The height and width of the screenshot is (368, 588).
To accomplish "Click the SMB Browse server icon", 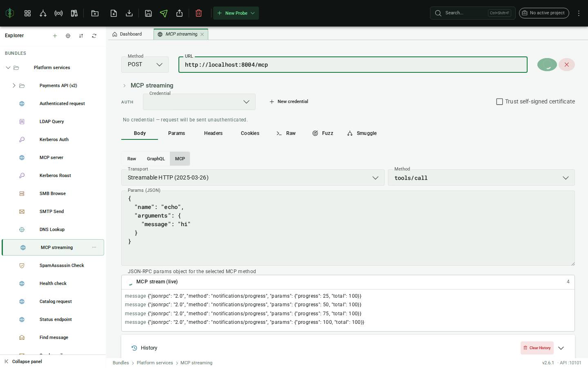I will point(22,193).
